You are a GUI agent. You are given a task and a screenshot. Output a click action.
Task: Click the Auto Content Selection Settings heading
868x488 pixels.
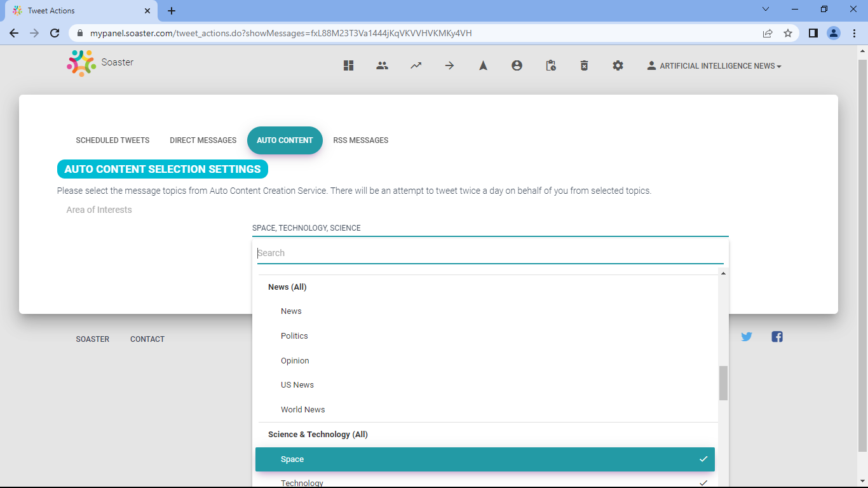pos(163,169)
